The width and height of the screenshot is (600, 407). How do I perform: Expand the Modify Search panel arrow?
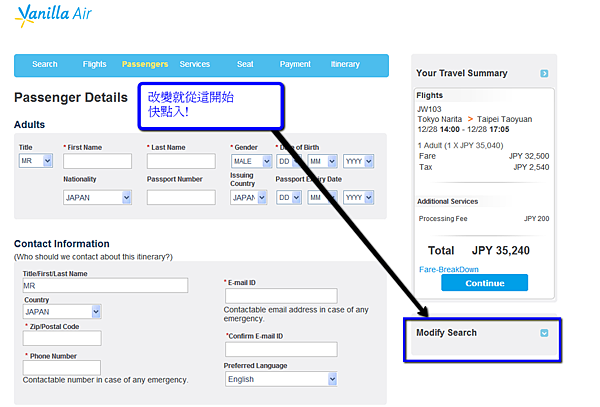pyautogui.click(x=544, y=333)
